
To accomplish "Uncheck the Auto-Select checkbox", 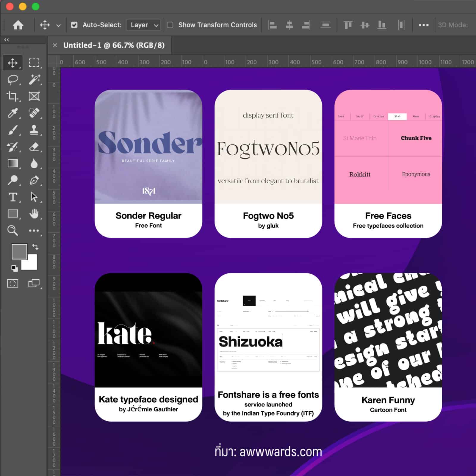I will point(74,25).
